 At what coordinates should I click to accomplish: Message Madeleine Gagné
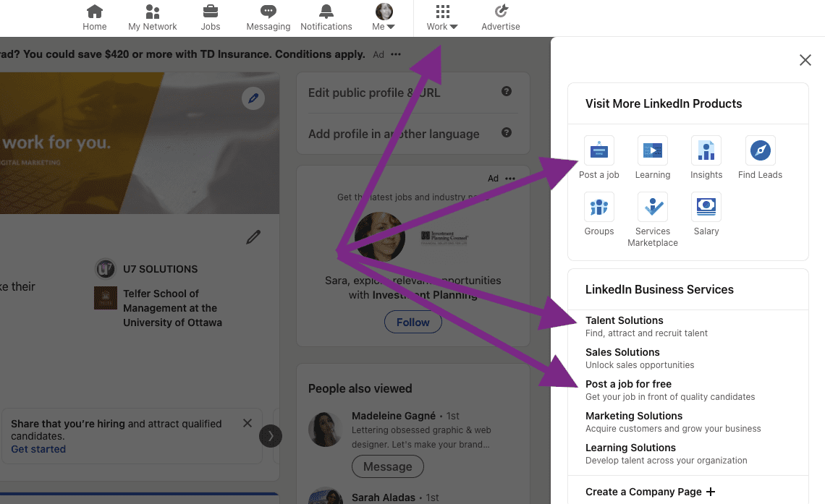pos(388,466)
